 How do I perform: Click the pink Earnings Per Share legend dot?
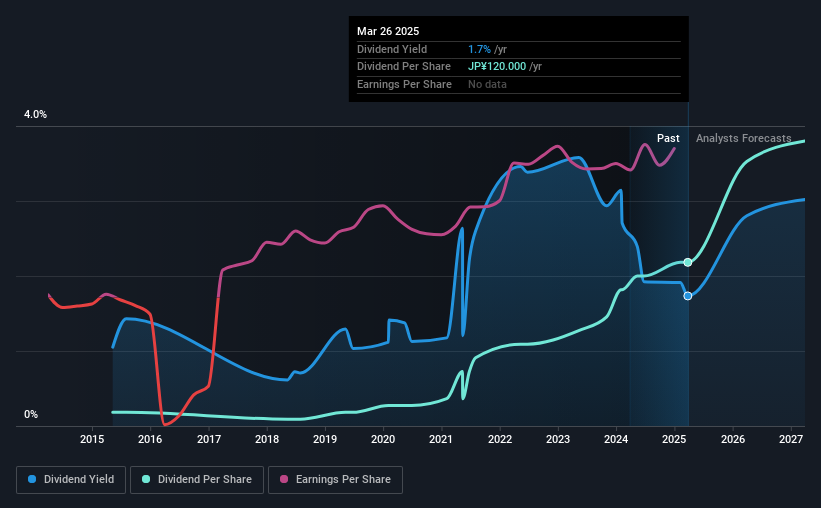(x=284, y=479)
